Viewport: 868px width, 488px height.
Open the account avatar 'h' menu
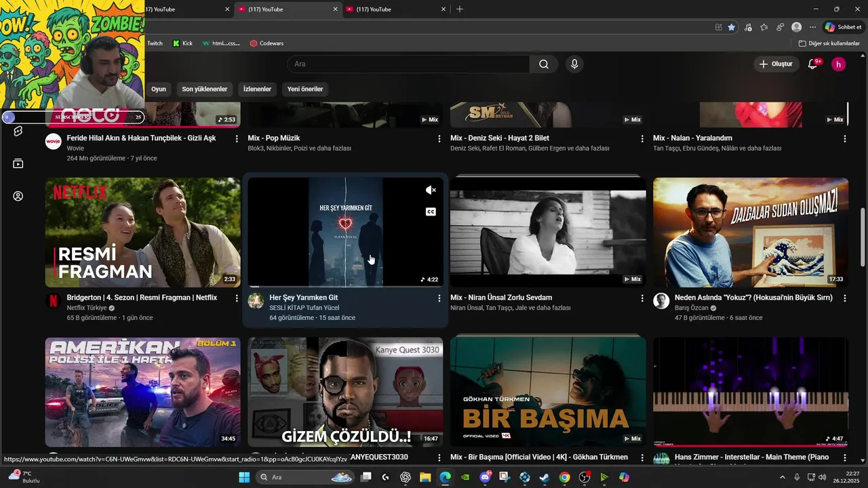[839, 64]
